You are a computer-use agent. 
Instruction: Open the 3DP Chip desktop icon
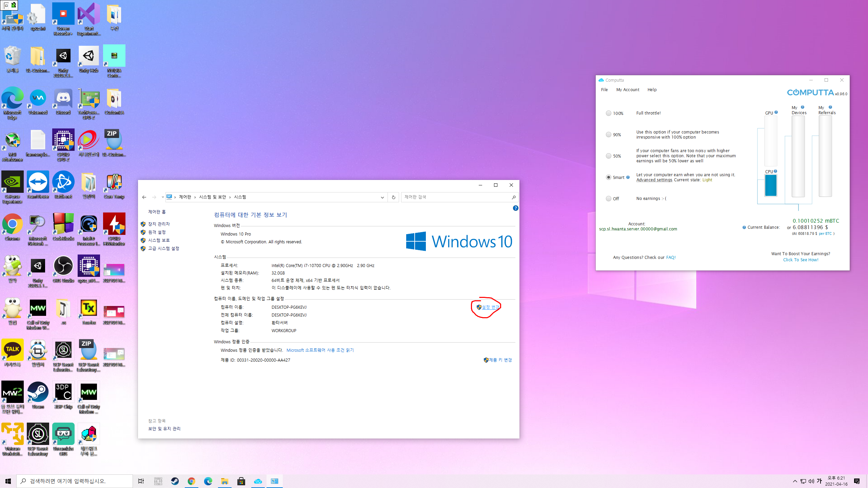coord(63,395)
